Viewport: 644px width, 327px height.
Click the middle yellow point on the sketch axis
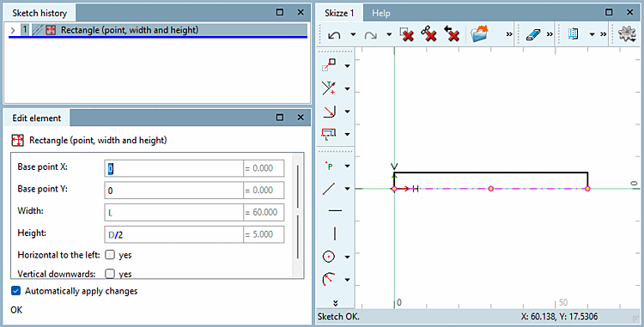pyautogui.click(x=491, y=189)
